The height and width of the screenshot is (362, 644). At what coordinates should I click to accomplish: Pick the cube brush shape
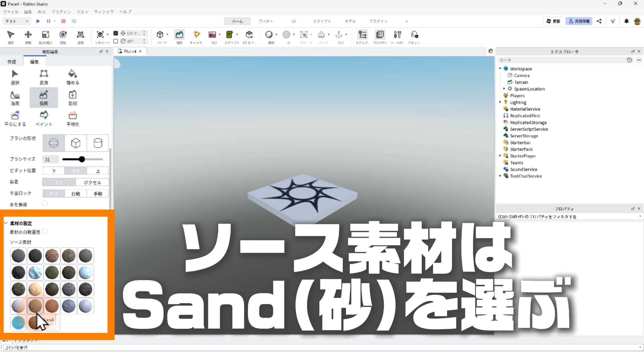coord(76,143)
